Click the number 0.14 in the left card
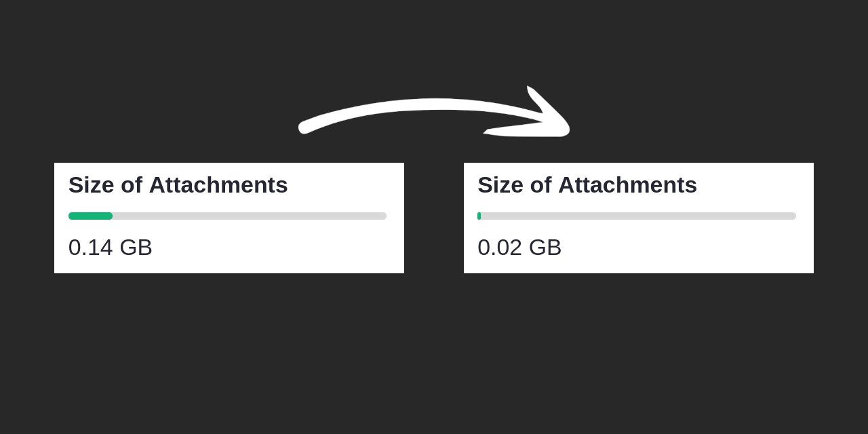 point(90,248)
